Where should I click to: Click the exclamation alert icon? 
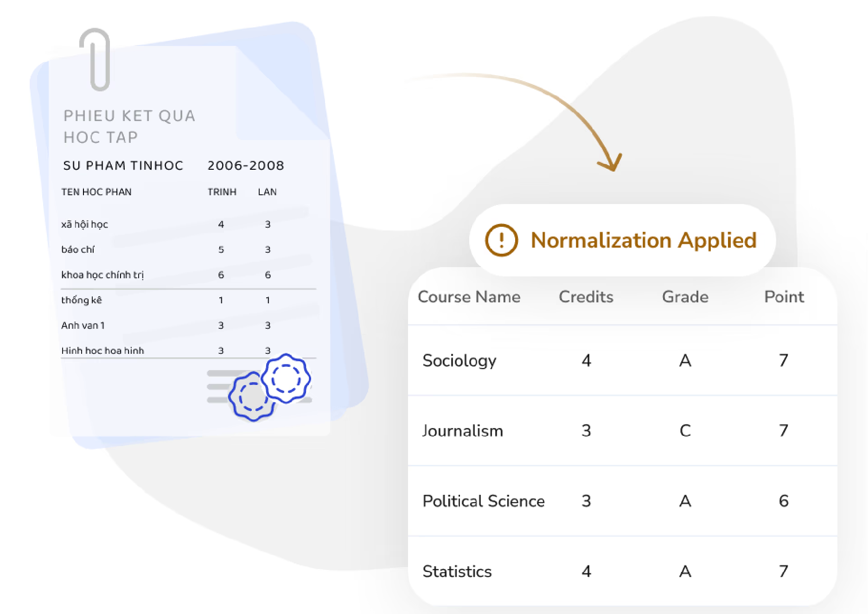501,240
